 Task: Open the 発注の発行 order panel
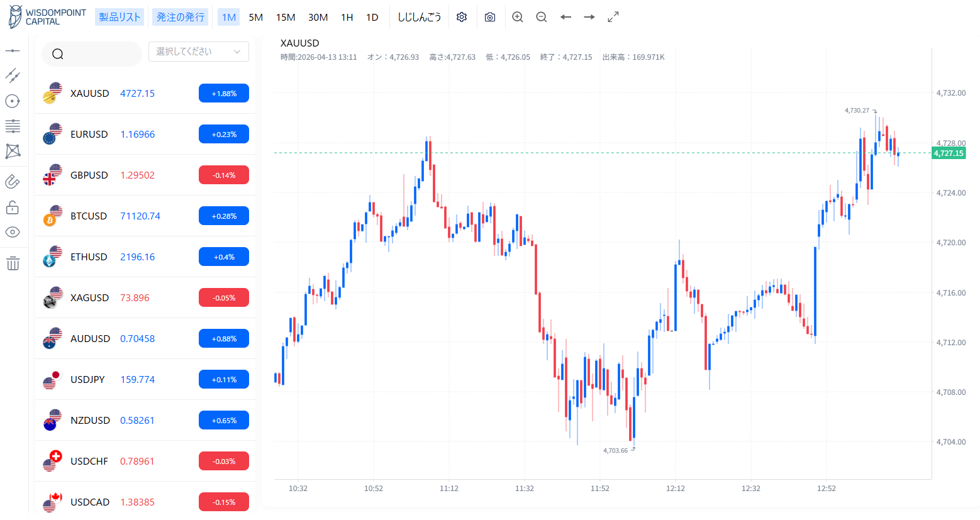pyautogui.click(x=180, y=17)
